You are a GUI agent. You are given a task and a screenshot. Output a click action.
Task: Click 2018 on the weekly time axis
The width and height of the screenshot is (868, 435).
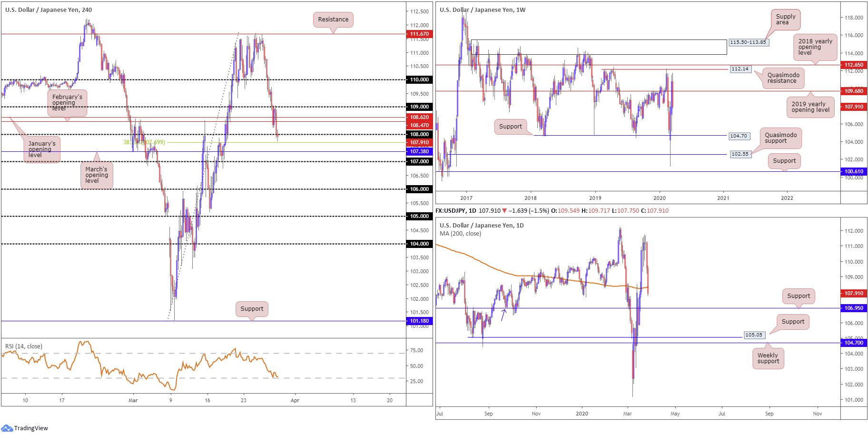click(x=531, y=198)
